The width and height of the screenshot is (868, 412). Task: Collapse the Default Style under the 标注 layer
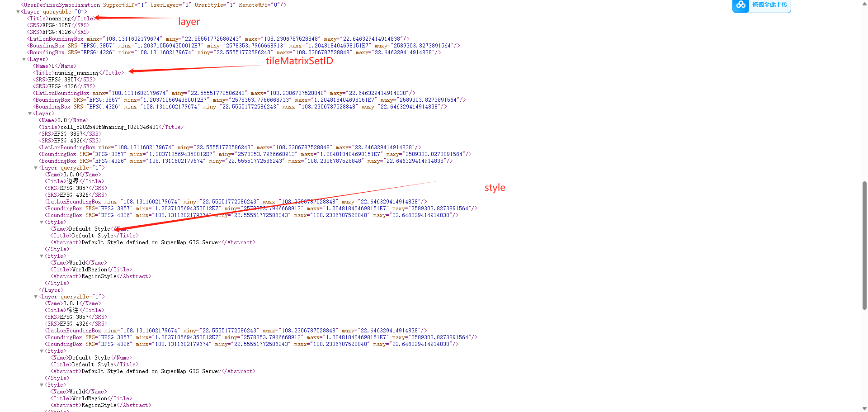(42, 350)
